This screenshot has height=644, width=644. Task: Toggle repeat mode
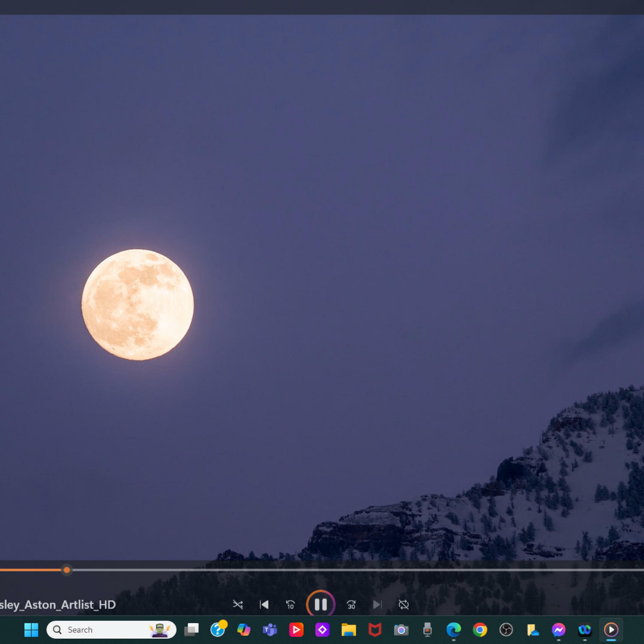point(403,604)
